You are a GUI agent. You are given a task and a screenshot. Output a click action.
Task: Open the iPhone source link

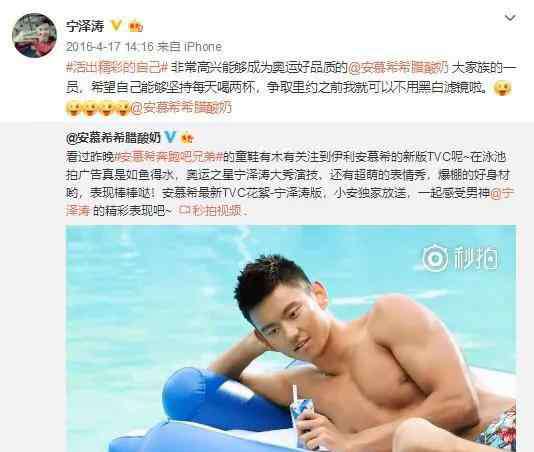click(203, 47)
